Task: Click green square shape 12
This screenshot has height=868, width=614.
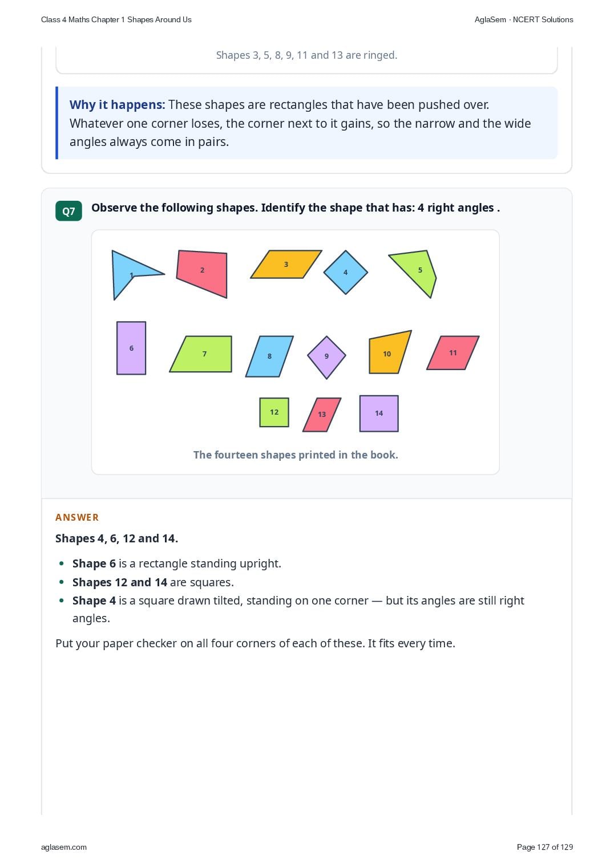Action: point(274,412)
